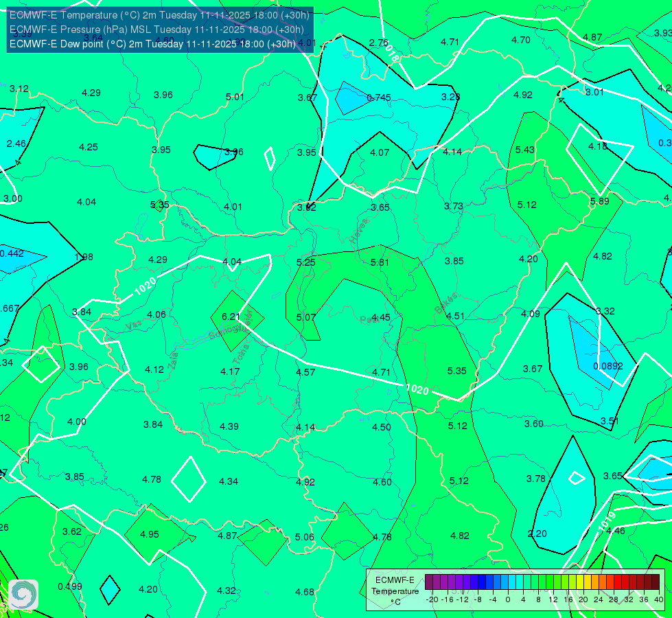Click the grid value 4.57
Viewport: 672px width, 618px height.
tap(306, 372)
